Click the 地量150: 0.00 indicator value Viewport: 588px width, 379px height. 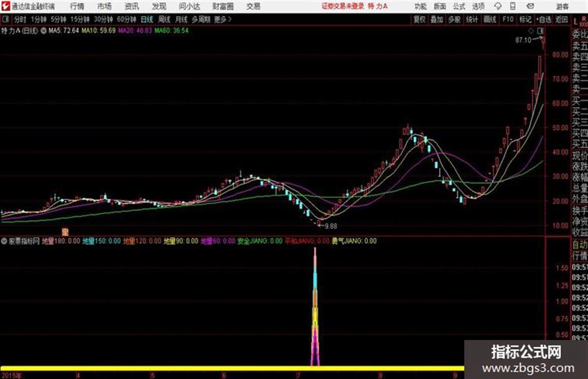tap(101, 241)
